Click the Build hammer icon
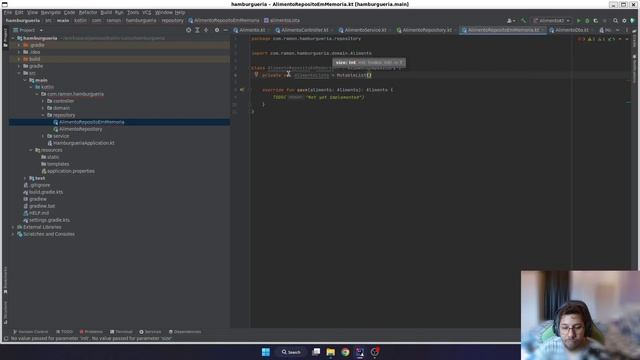Screen dimensions: 640x360 click(524, 20)
